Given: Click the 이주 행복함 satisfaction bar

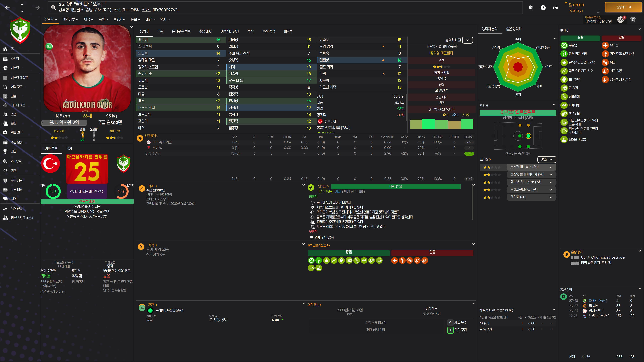Looking at the screenshot, I should 395,186.
